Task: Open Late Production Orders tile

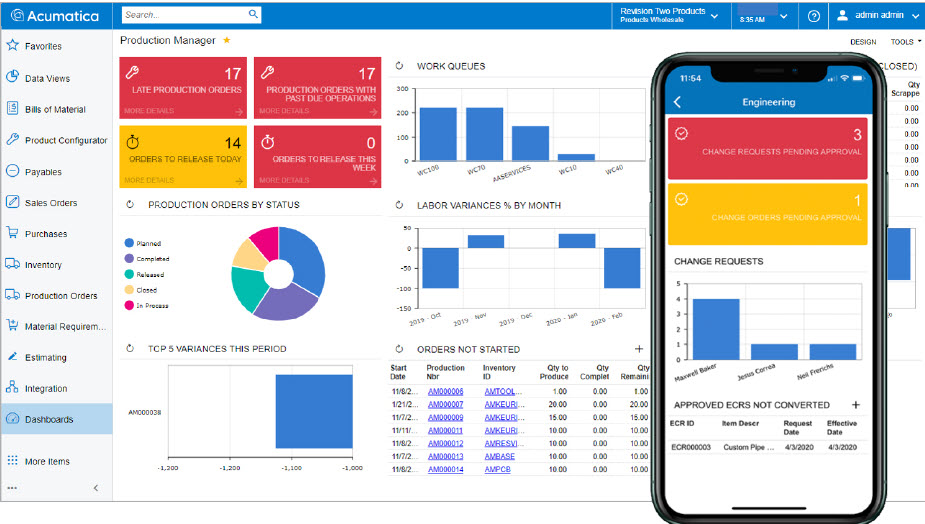Action: coord(183,88)
